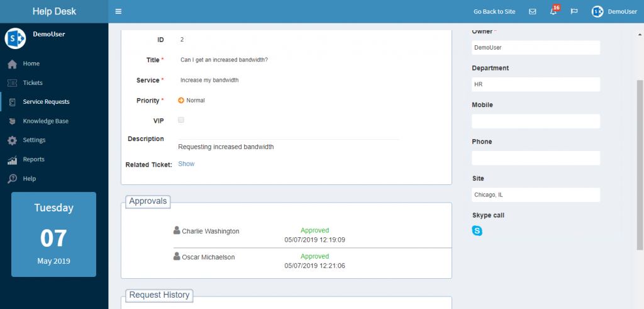Click the DemoUser avatar in top bar
This screenshot has width=644, height=309.
[x=597, y=11]
